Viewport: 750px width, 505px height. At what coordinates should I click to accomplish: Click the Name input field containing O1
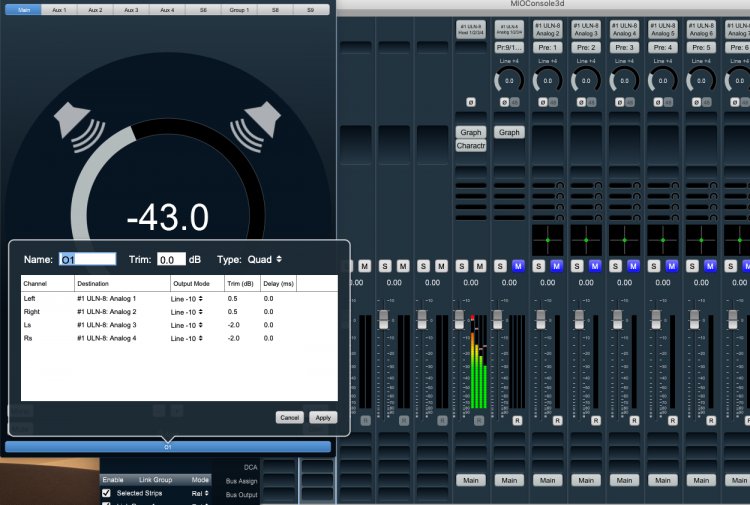[x=88, y=259]
